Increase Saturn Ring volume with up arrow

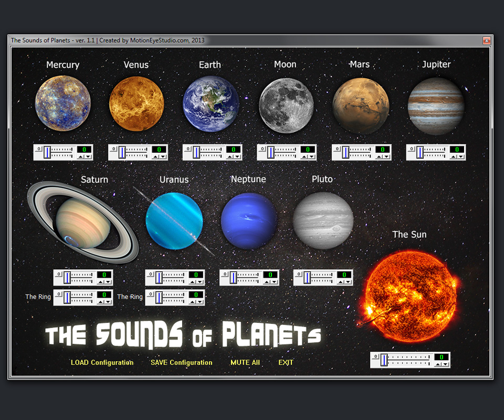[101, 302]
